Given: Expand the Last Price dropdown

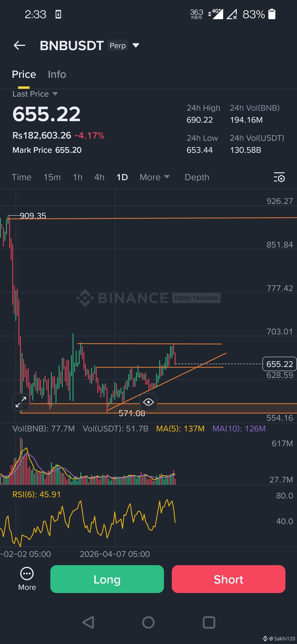Looking at the screenshot, I should tap(35, 94).
